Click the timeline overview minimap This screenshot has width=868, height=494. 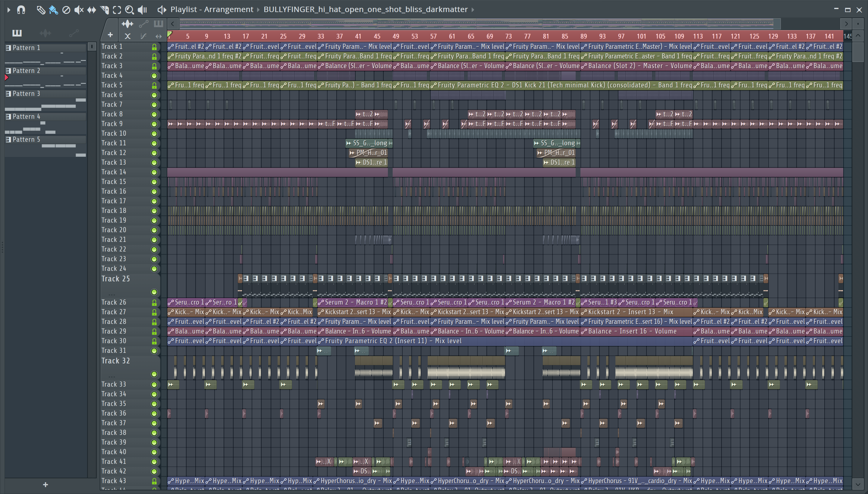pyautogui.click(x=480, y=24)
